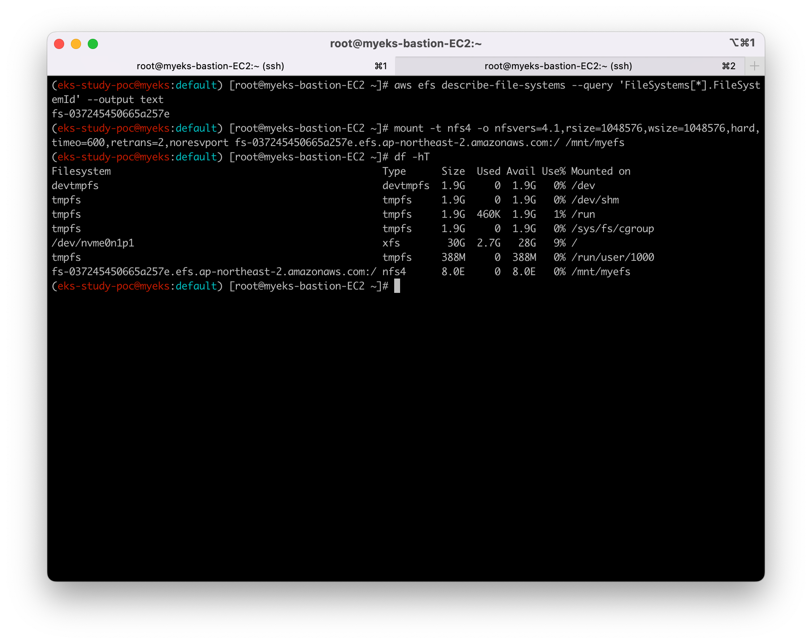Click the terminal cursor at the last prompt
The width and height of the screenshot is (812, 644).
click(x=397, y=286)
